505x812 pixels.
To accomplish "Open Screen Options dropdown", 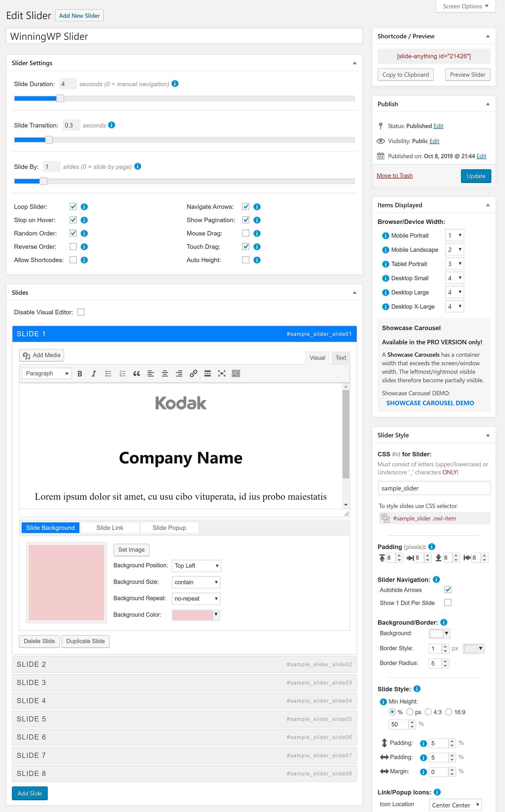I will point(466,6).
